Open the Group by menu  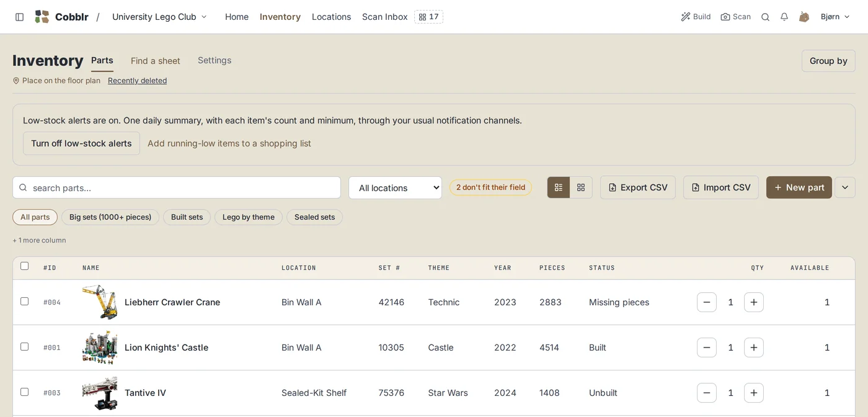(828, 61)
